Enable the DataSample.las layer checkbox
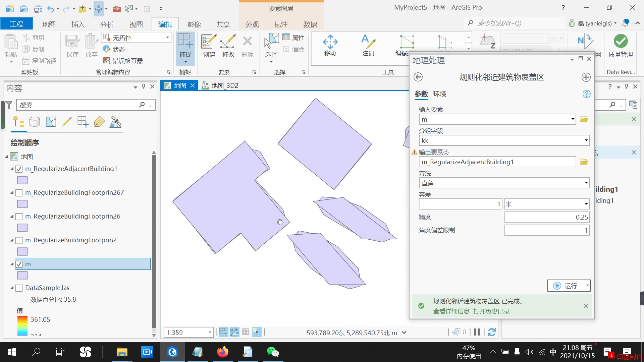The image size is (644, 362). point(19,288)
